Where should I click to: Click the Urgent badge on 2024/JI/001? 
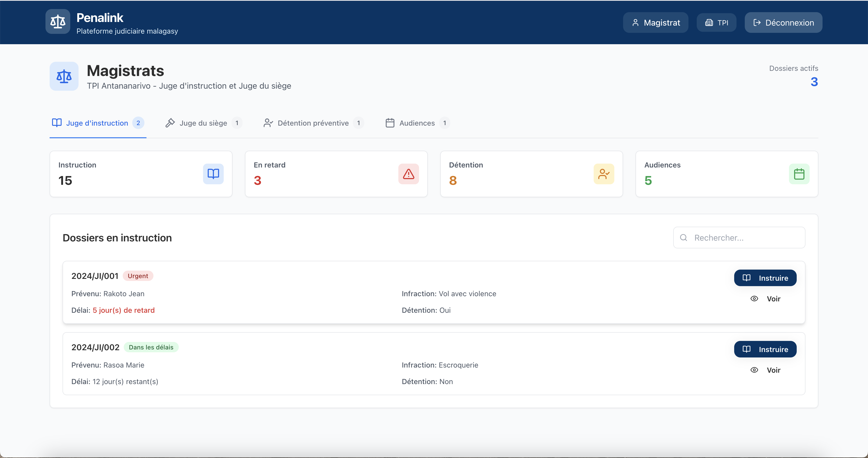138,276
